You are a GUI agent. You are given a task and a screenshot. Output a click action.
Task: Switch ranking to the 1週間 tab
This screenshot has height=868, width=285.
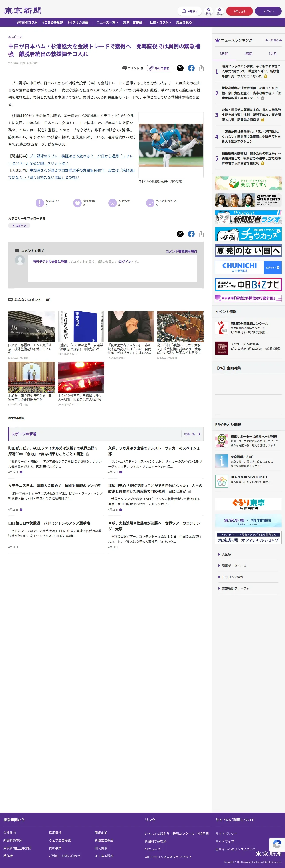(248, 53)
